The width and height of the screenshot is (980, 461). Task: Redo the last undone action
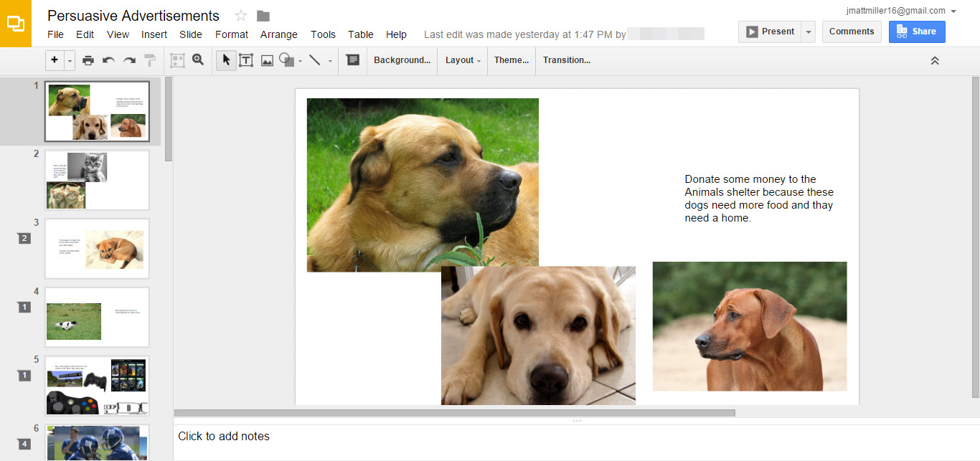(x=129, y=60)
